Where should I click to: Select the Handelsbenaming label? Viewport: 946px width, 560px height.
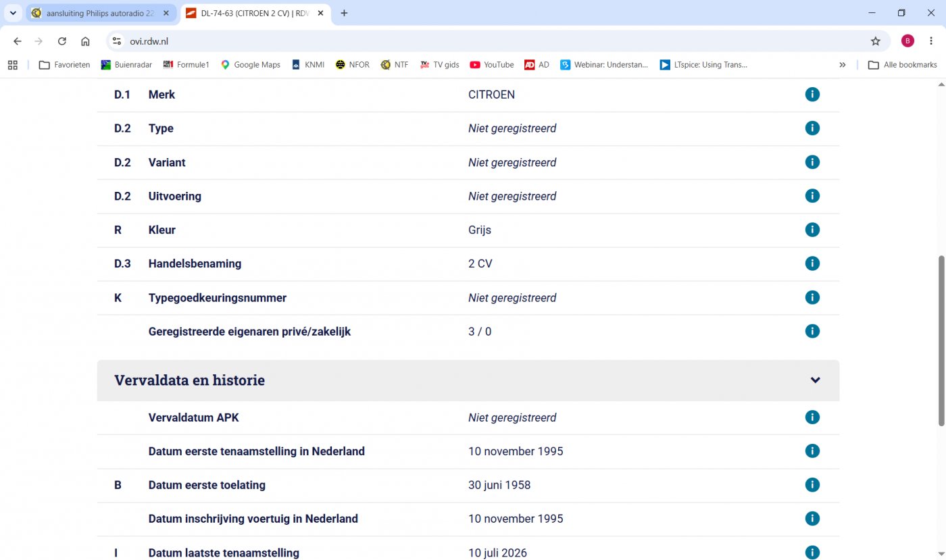tap(195, 263)
